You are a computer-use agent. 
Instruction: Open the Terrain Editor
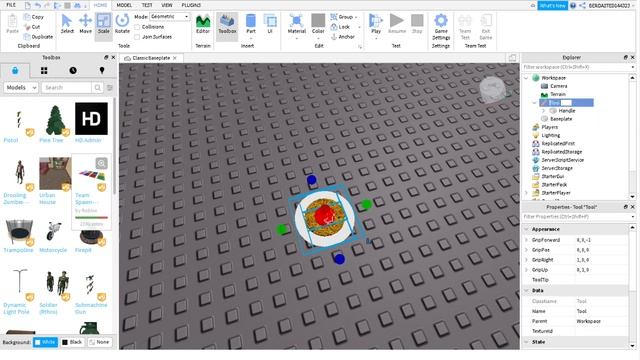coord(203,24)
